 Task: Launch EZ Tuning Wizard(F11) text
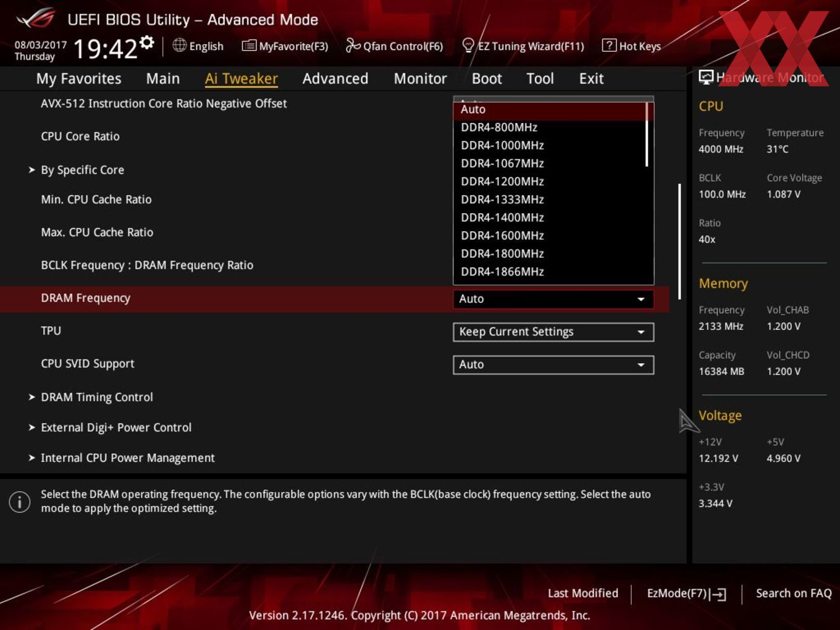(531, 46)
